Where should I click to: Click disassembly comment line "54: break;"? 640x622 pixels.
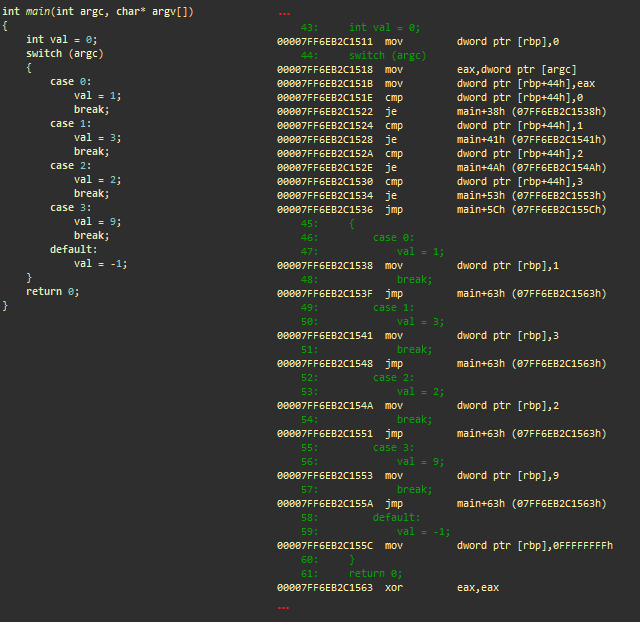point(367,420)
